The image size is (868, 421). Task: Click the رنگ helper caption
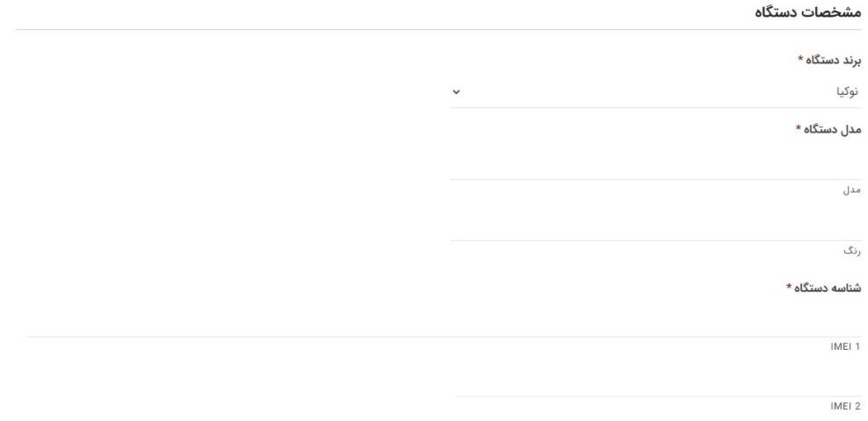click(850, 250)
